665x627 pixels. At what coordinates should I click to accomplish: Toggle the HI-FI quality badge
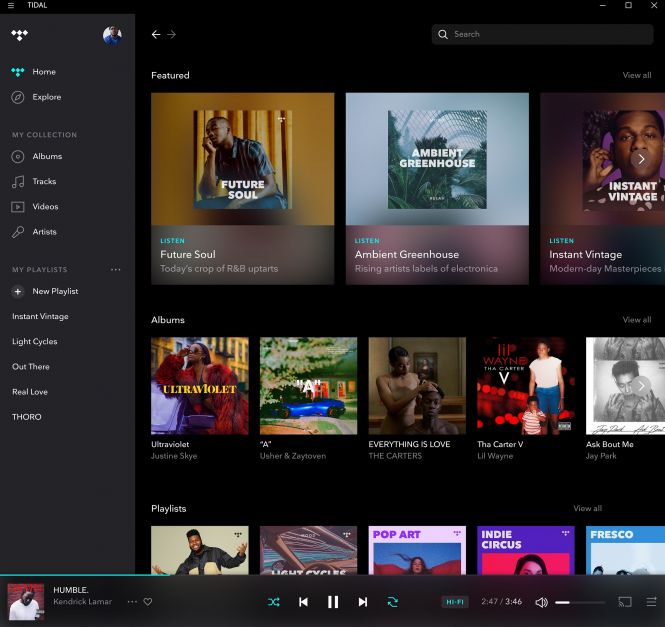tap(455, 602)
